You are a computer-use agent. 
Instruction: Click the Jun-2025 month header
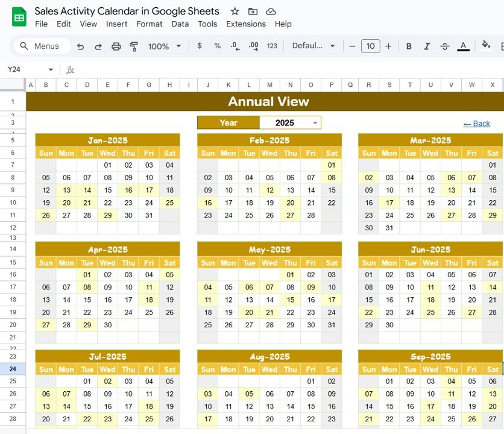430,250
